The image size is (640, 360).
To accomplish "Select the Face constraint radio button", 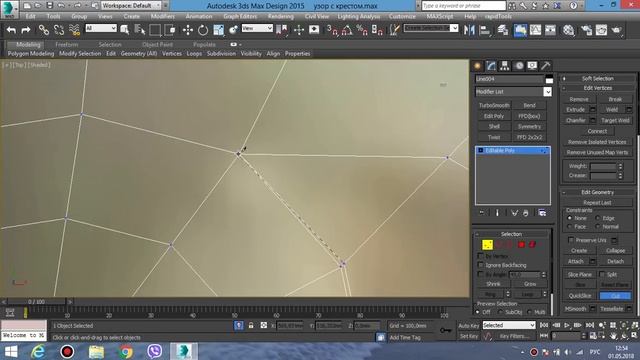I will [570, 227].
